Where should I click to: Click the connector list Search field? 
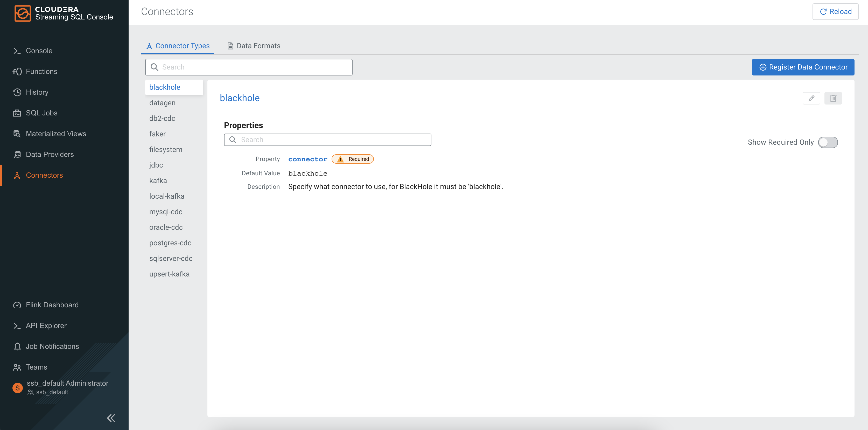coord(249,67)
